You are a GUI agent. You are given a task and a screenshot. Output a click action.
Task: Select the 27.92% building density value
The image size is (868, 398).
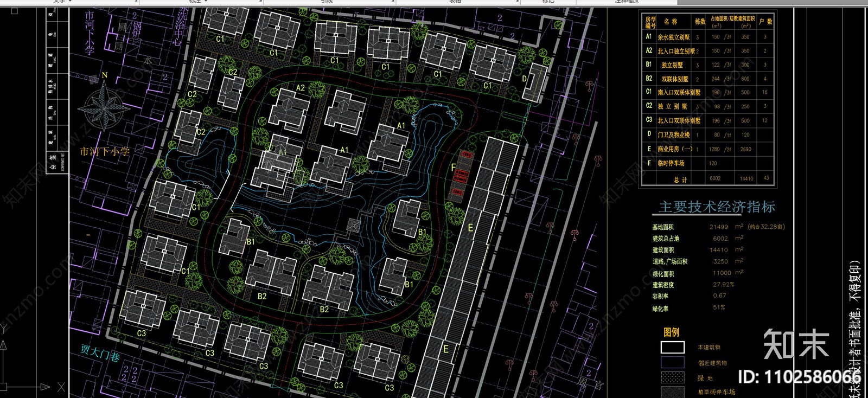(x=724, y=284)
